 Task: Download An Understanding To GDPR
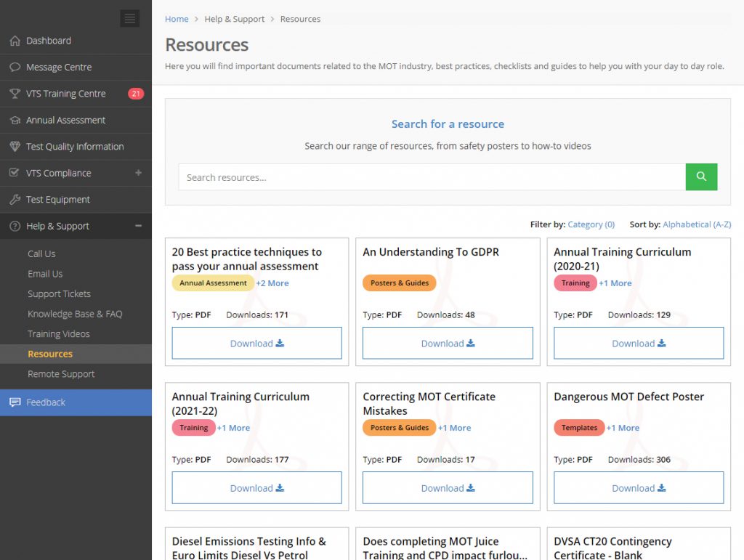pos(448,343)
